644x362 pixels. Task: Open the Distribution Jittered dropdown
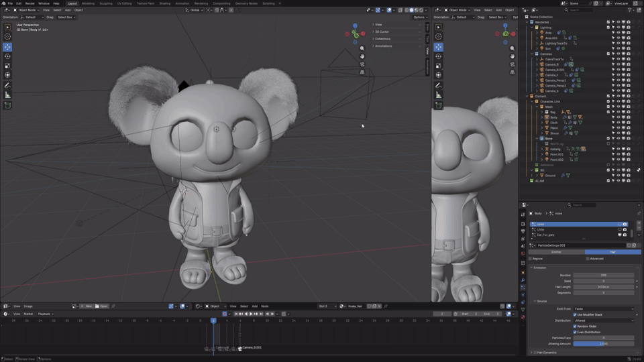(x=604, y=320)
